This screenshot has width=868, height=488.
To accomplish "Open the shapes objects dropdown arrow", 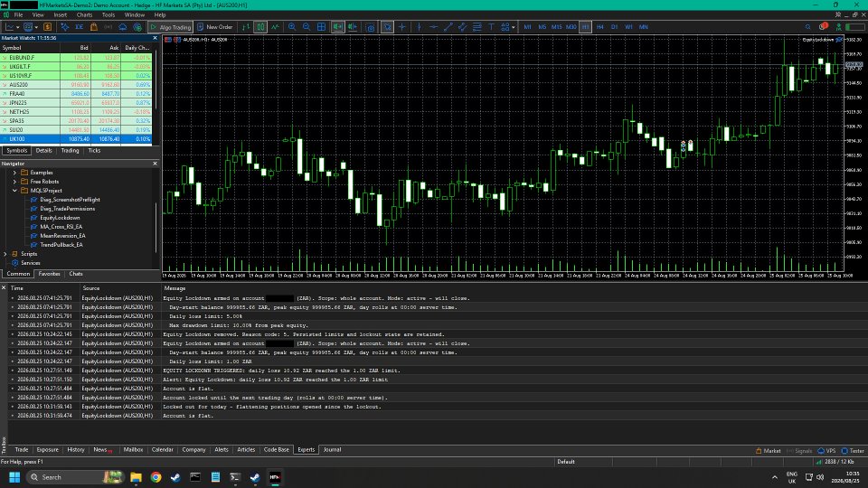I will [x=514, y=27].
